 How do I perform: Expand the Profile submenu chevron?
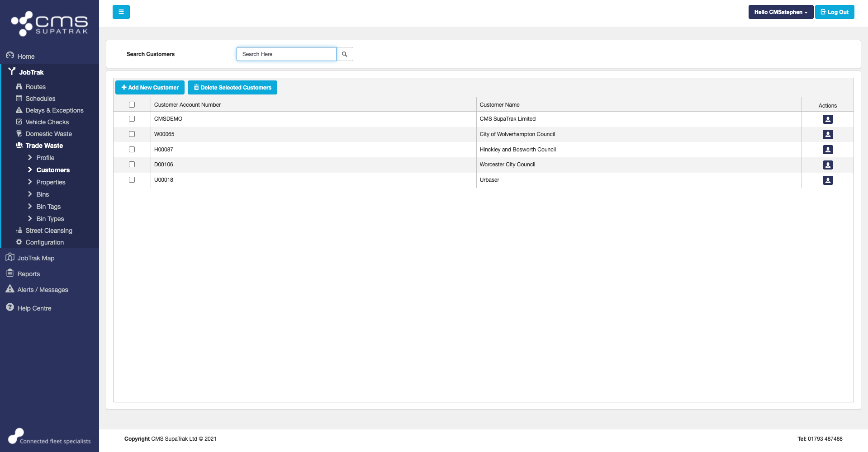tap(30, 157)
